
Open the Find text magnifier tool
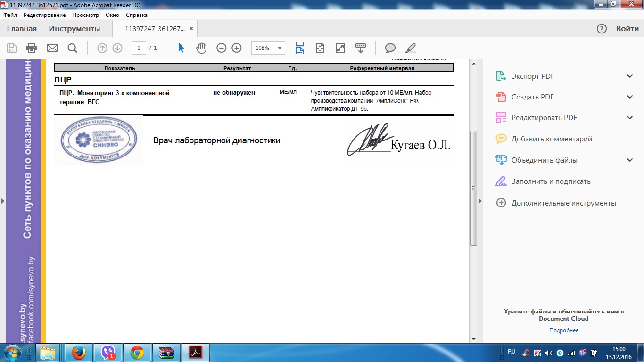click(x=72, y=48)
